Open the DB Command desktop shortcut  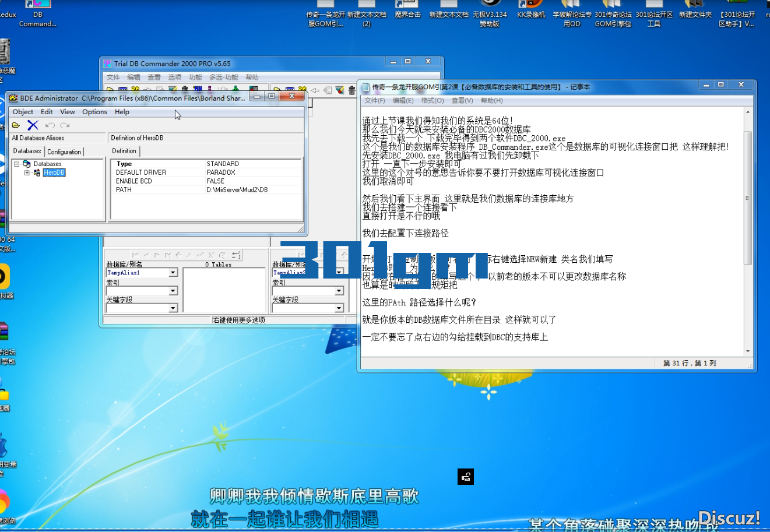[38, 14]
